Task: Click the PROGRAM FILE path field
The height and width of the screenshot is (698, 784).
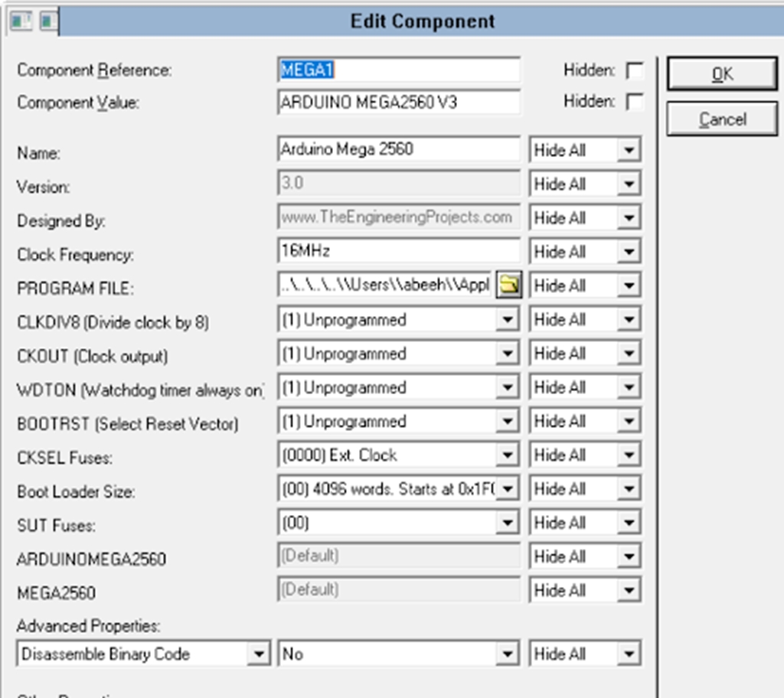Action: 386,285
